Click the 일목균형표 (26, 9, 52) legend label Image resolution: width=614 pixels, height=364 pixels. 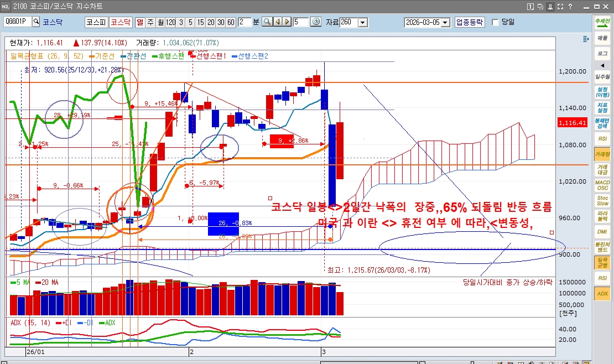click(47, 56)
